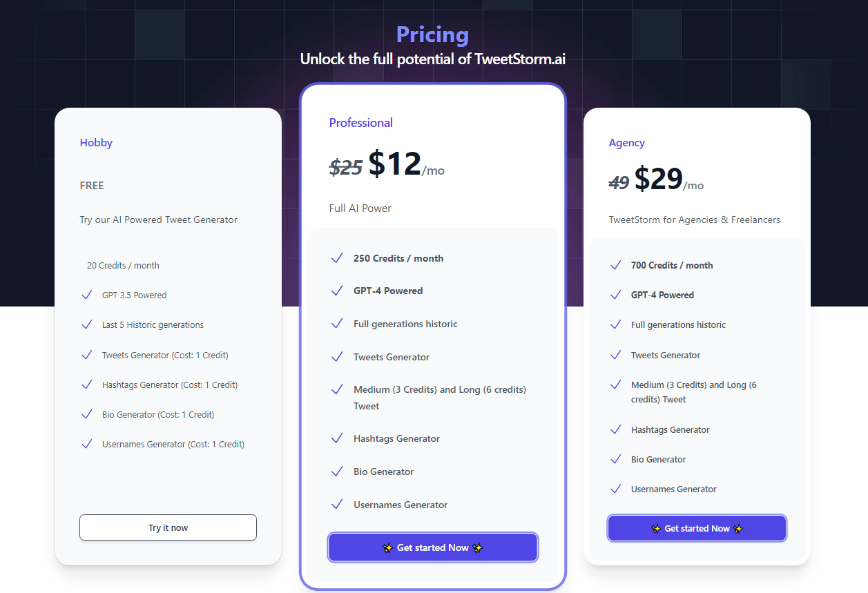
Task: Click sparkle icon right of Agency Get started
Action: point(738,528)
